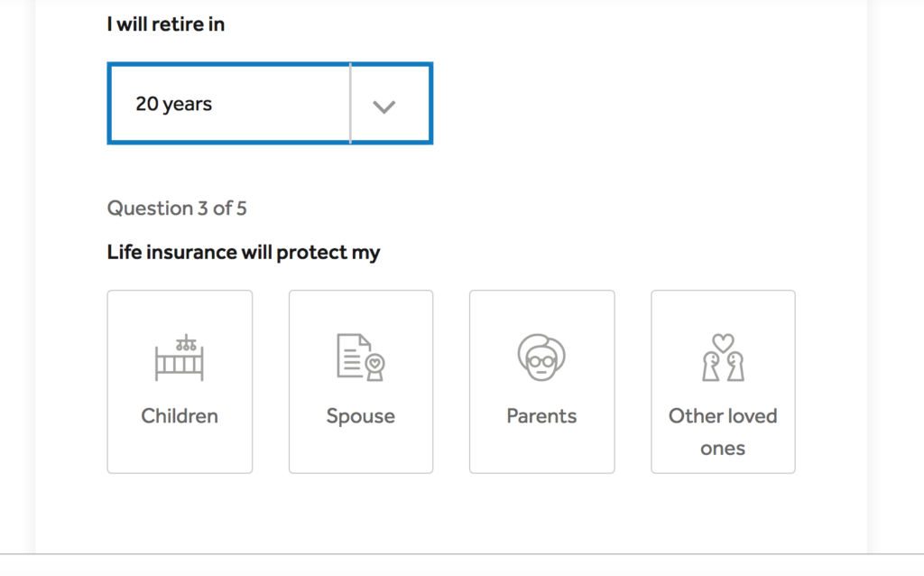Click the divider line between dropdown text and arrow

click(351, 103)
